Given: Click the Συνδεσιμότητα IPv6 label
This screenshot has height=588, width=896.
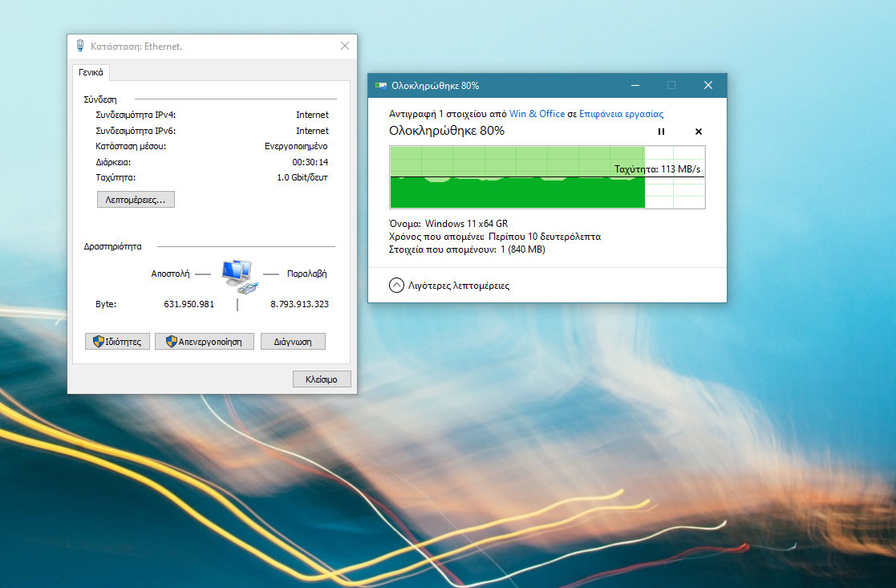Looking at the screenshot, I should [136, 131].
